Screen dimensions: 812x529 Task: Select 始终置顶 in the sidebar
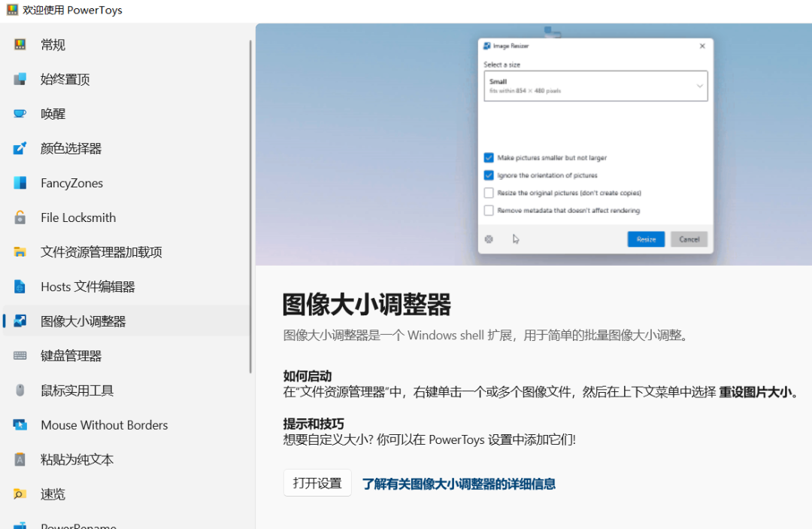coord(65,79)
